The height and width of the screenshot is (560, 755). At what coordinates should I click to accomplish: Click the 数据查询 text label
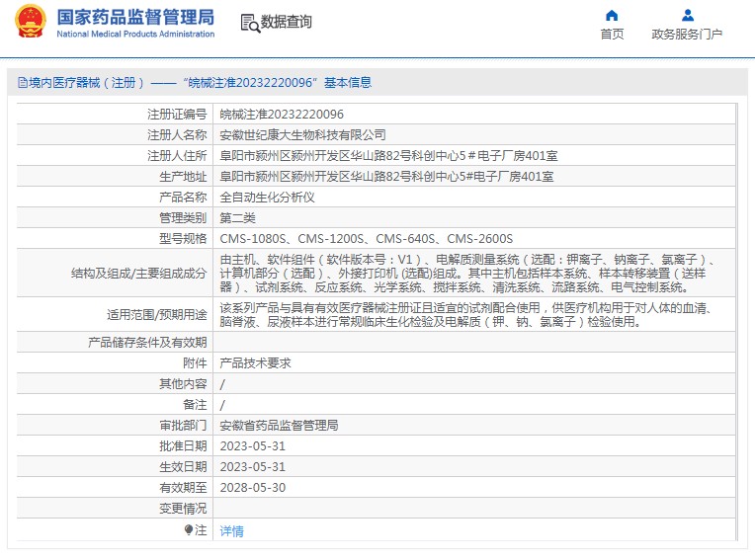(287, 22)
